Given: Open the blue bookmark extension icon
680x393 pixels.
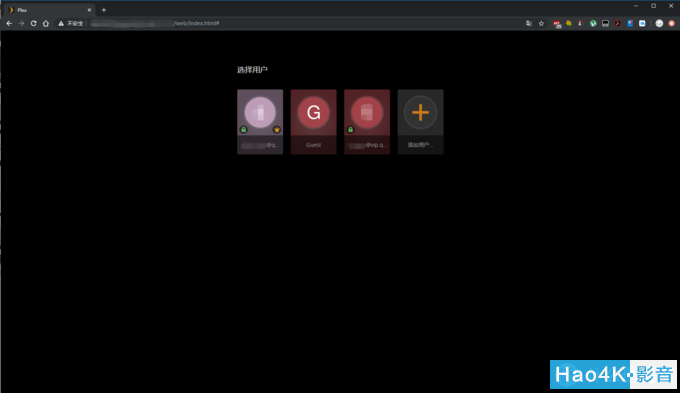Looking at the screenshot, I should coord(630,23).
